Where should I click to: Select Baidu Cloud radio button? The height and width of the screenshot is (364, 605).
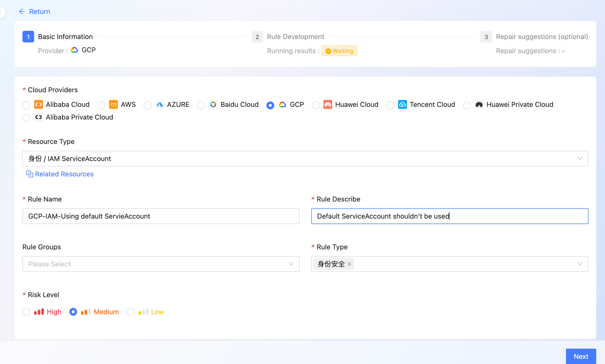(x=201, y=105)
